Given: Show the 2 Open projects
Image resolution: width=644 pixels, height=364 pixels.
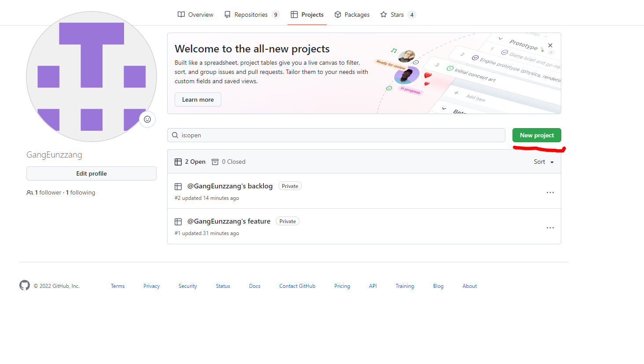Looking at the screenshot, I should click(190, 162).
